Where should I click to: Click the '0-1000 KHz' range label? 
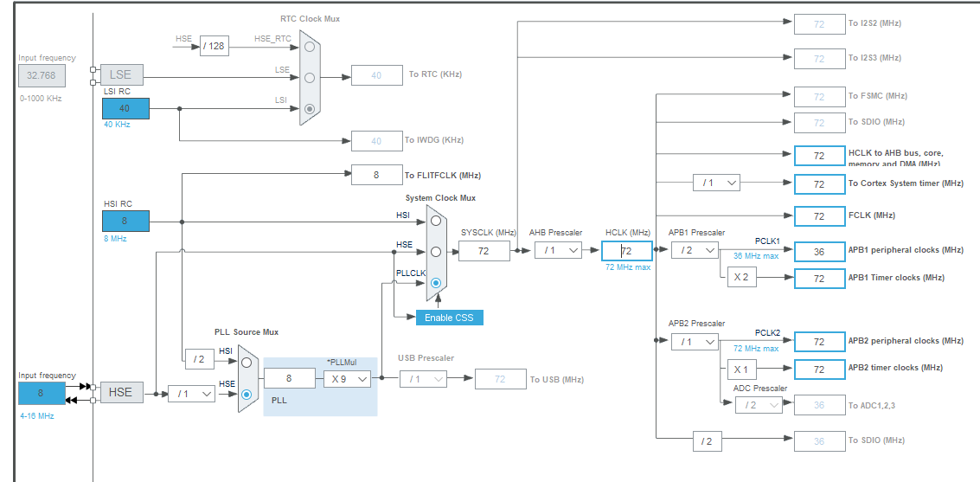click(x=41, y=98)
